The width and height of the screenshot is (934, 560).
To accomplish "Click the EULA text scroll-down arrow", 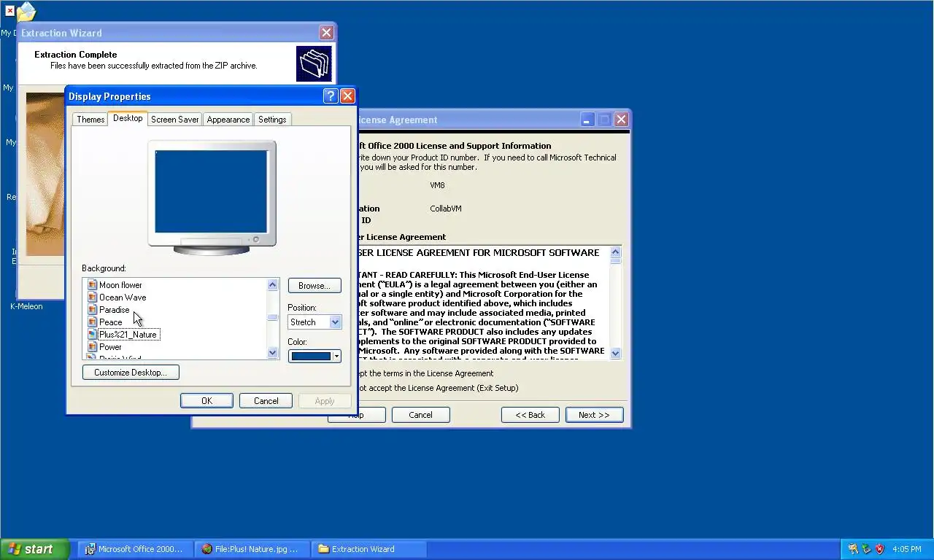I will point(615,353).
